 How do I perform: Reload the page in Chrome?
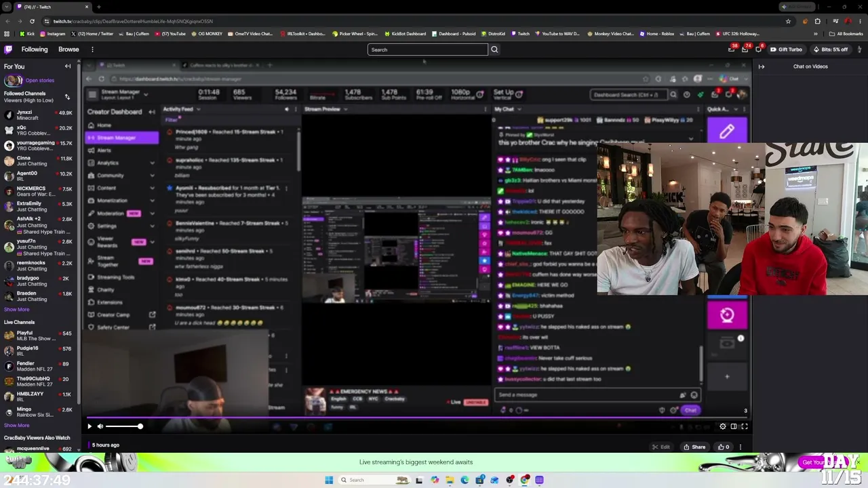(32, 21)
